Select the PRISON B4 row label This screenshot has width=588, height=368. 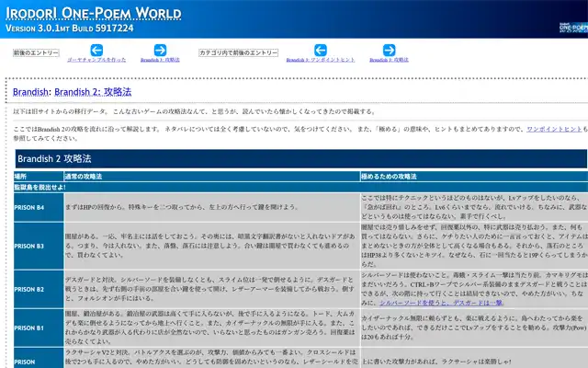[x=39, y=207]
